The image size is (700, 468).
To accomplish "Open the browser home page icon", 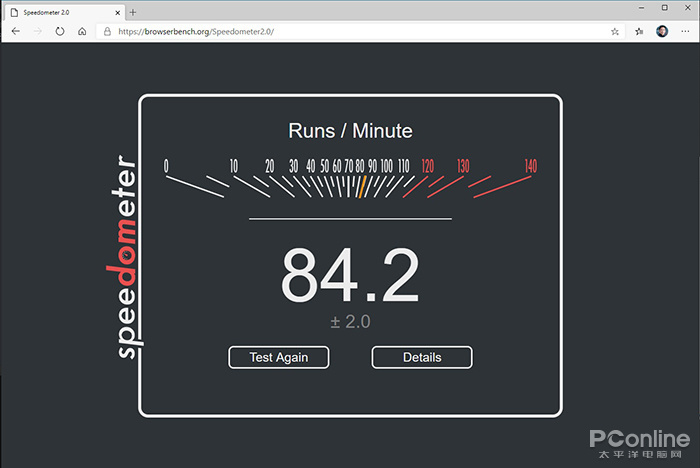I will [82, 31].
